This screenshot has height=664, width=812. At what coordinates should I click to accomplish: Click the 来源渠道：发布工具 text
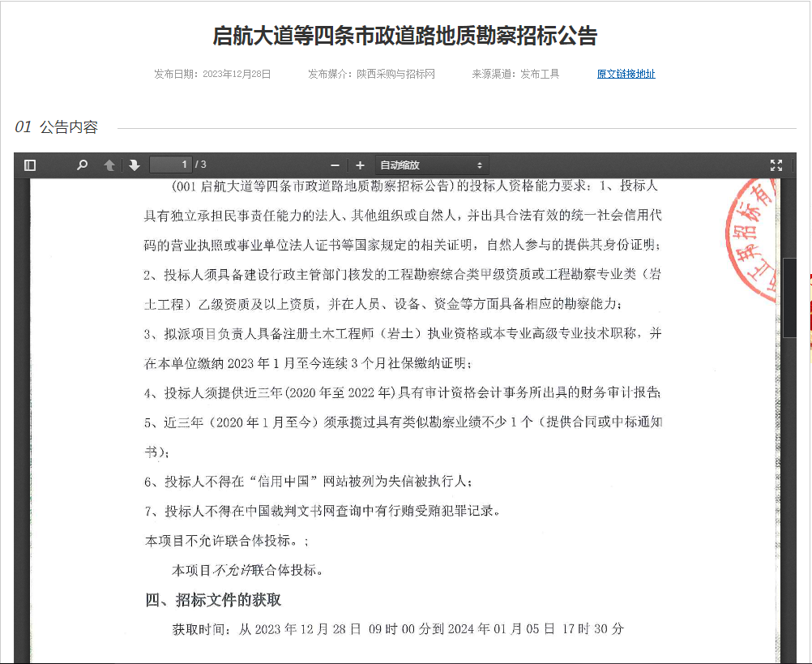point(515,74)
